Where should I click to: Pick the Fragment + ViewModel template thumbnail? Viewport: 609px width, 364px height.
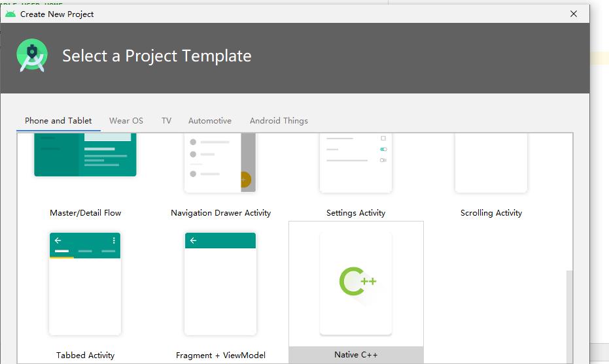click(x=220, y=284)
